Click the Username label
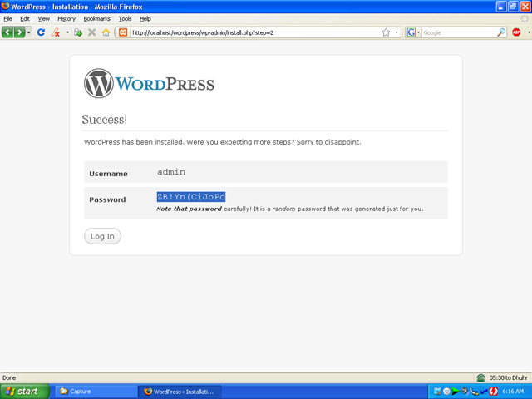The image size is (532, 399). coord(109,174)
